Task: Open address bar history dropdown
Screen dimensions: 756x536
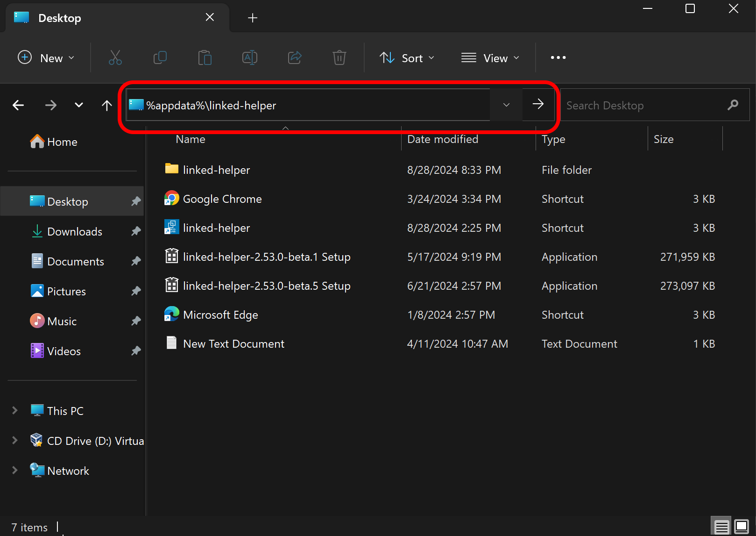Action: [x=506, y=105]
